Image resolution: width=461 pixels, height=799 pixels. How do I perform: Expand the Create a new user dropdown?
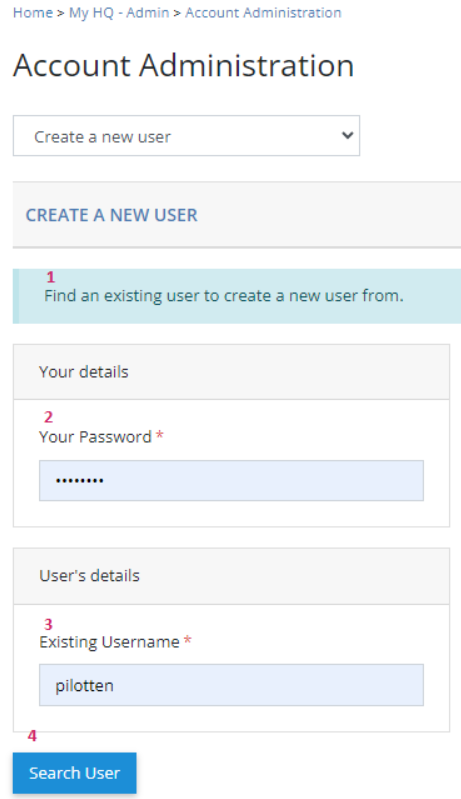(186, 136)
